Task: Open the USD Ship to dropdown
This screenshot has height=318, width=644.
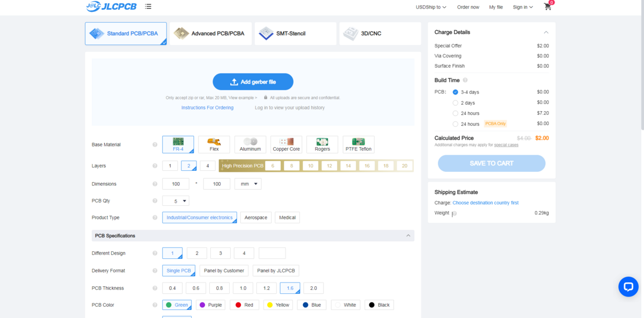Action: click(431, 7)
